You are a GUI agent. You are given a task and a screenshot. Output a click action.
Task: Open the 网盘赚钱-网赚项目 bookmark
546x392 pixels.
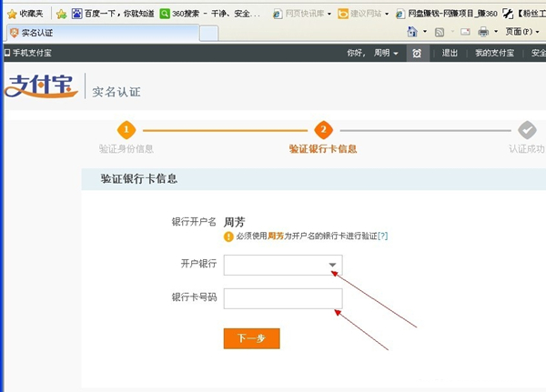447,14
